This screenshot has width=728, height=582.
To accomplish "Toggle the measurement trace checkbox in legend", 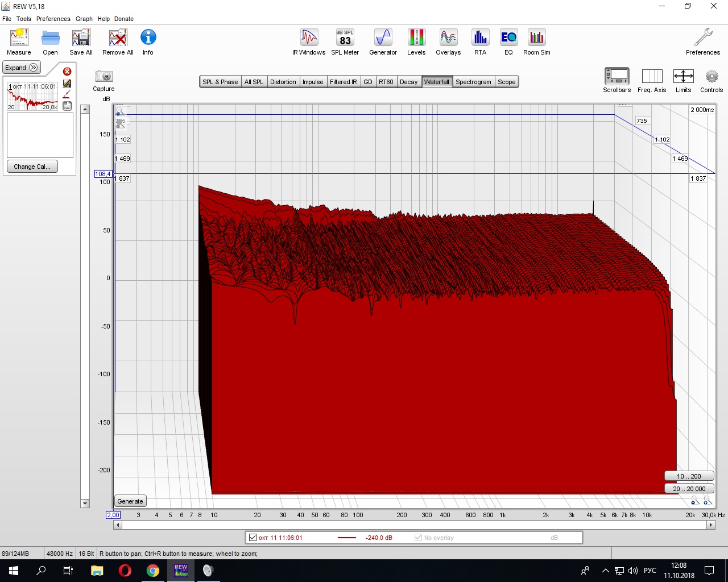I will [253, 538].
